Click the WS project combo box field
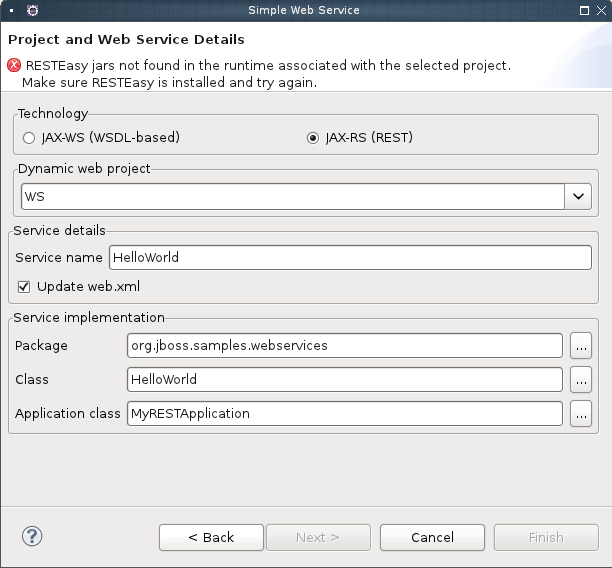 pyautogui.click(x=292, y=196)
